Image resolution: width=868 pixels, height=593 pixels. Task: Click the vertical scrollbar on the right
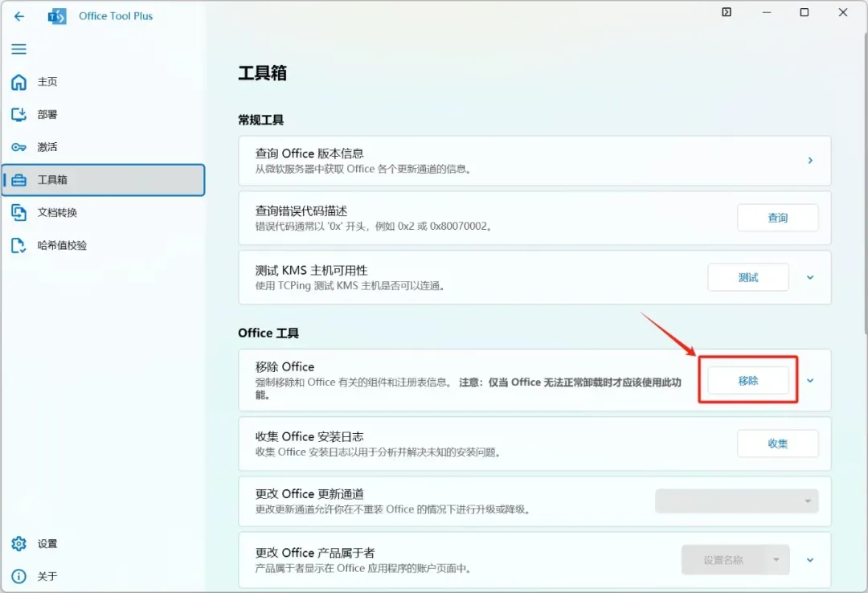(866, 182)
